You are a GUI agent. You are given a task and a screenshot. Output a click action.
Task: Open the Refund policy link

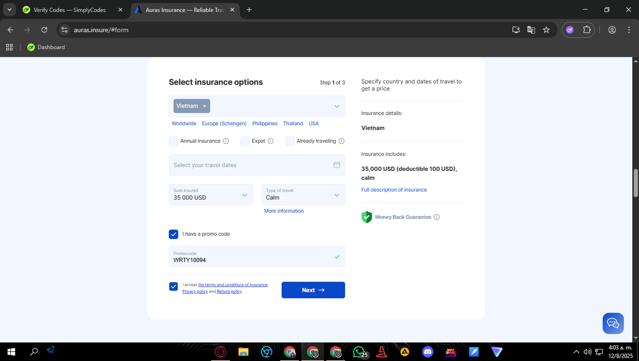tap(229, 291)
